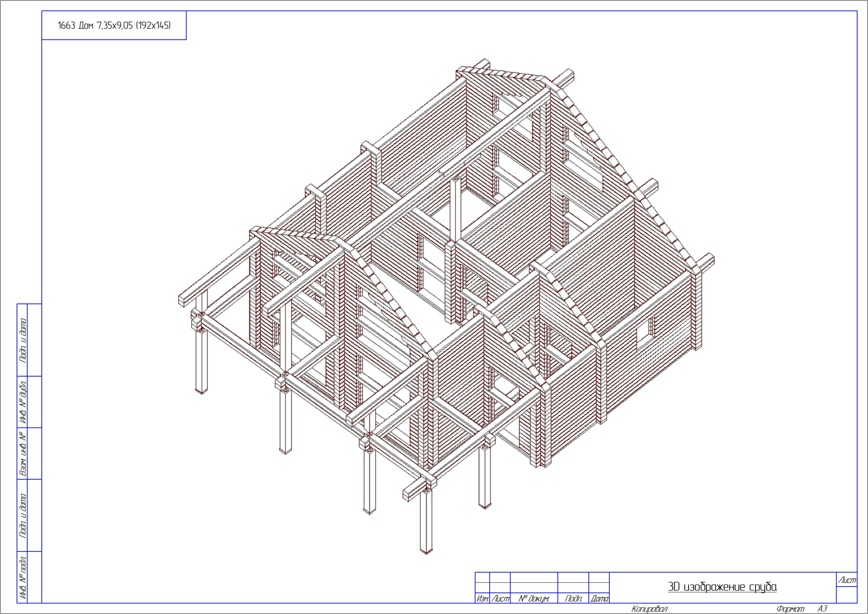Click the lowest front veranda support post
This screenshot has width=868, height=614.
pos(426,522)
